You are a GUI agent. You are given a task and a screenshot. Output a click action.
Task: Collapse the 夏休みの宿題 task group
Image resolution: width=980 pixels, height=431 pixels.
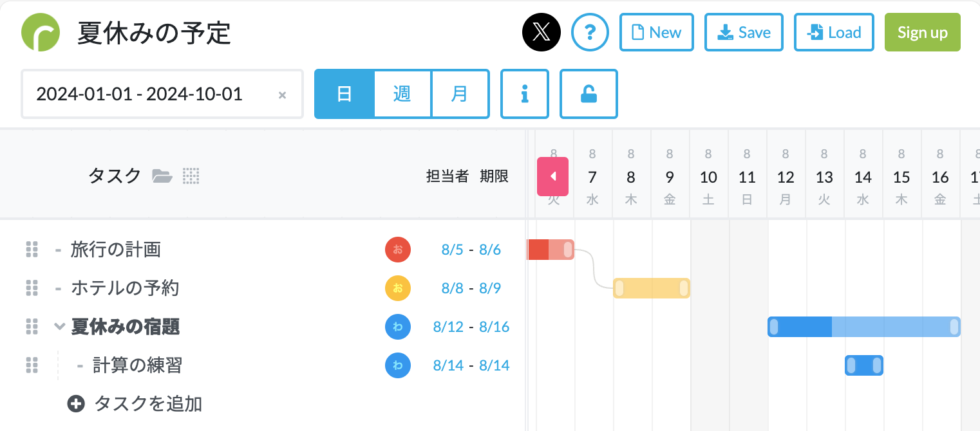[60, 327]
